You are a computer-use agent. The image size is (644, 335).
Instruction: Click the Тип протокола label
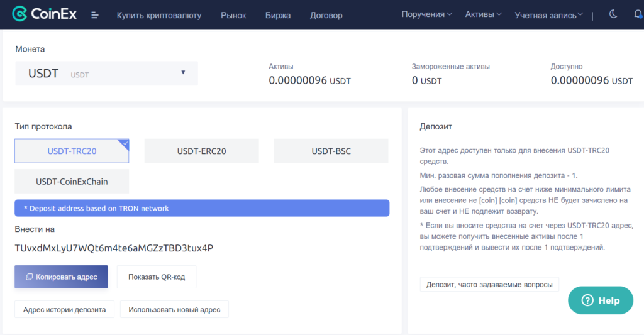(43, 126)
